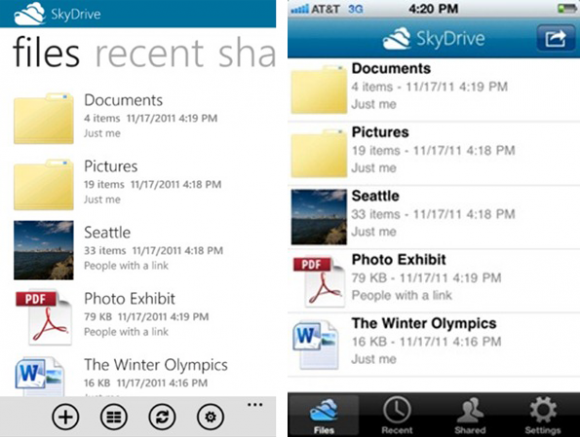Open the Recent clock tab on iPhone

(397, 415)
